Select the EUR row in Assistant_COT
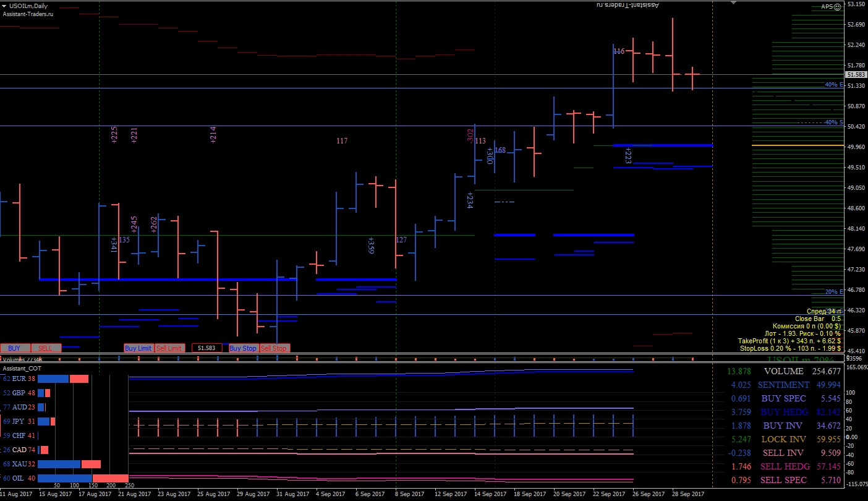 (x=46, y=379)
